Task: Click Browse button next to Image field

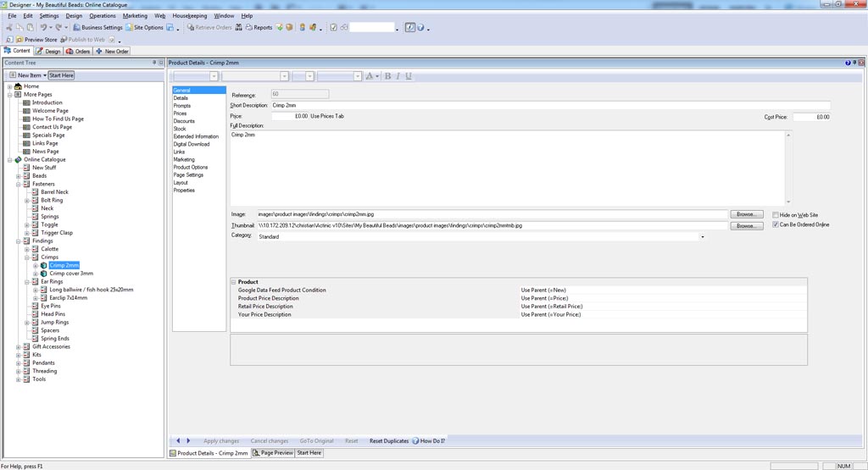Action: click(746, 214)
